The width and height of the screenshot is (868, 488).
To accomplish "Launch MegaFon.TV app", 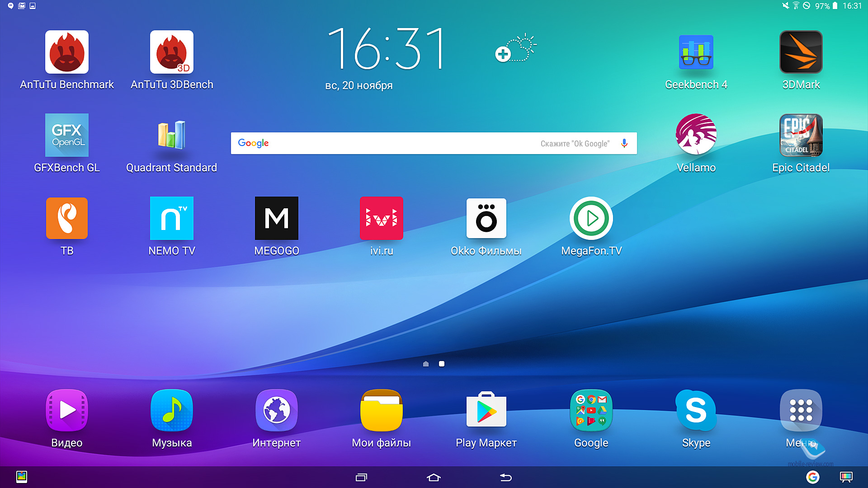I will click(x=591, y=218).
